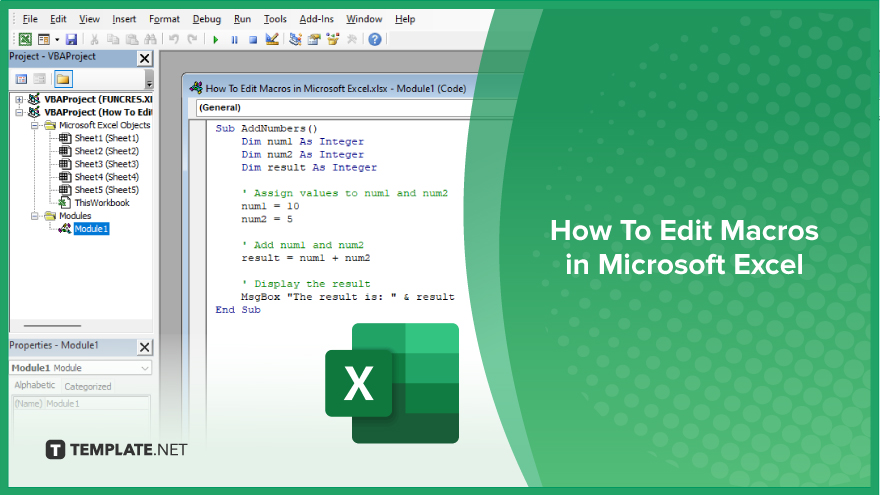Click the Sub AddNumbers() code line

pos(267,129)
